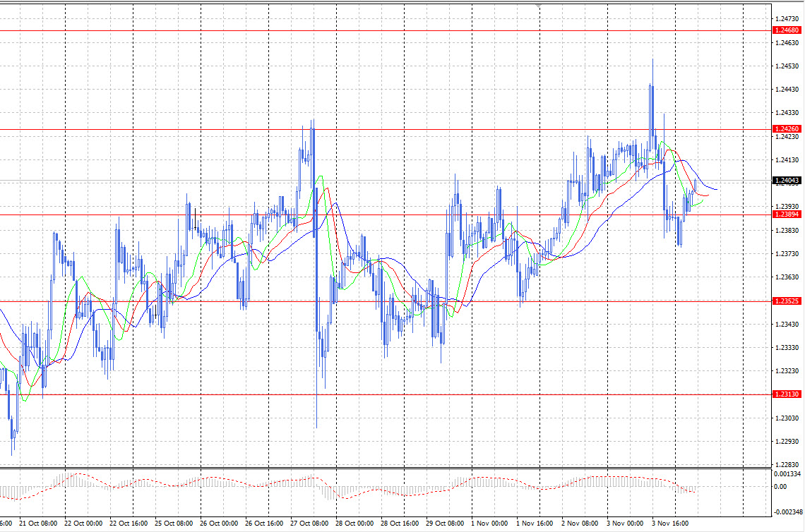Click the indicator scale value 0.001334
805x532 pixels.
[x=787, y=473]
